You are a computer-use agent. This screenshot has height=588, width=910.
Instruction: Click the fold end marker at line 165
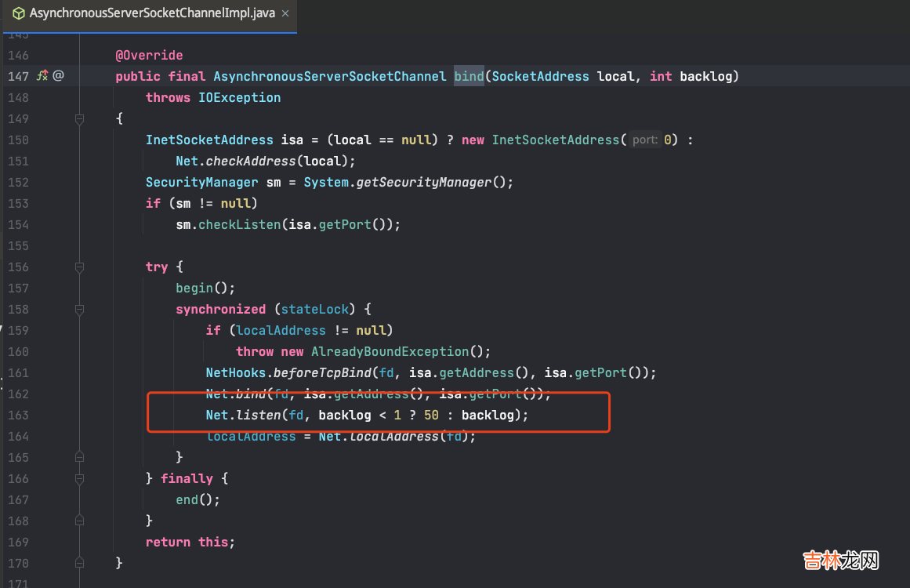click(79, 457)
